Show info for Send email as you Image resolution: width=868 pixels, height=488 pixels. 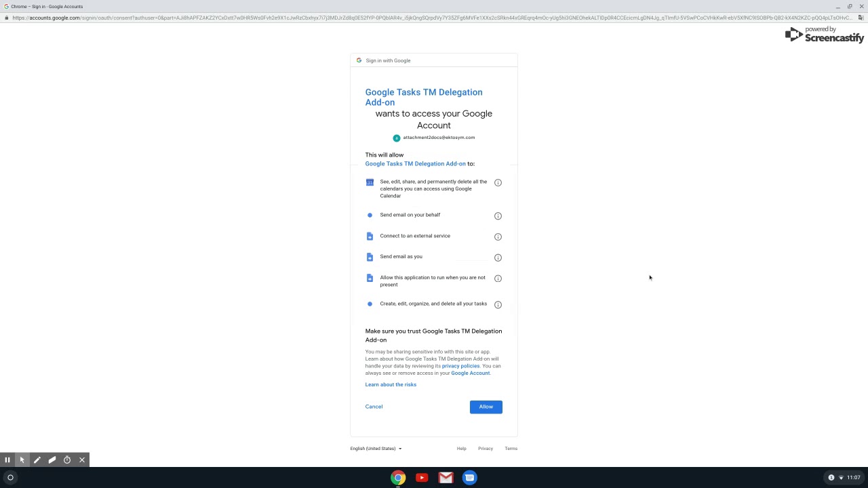(x=498, y=258)
